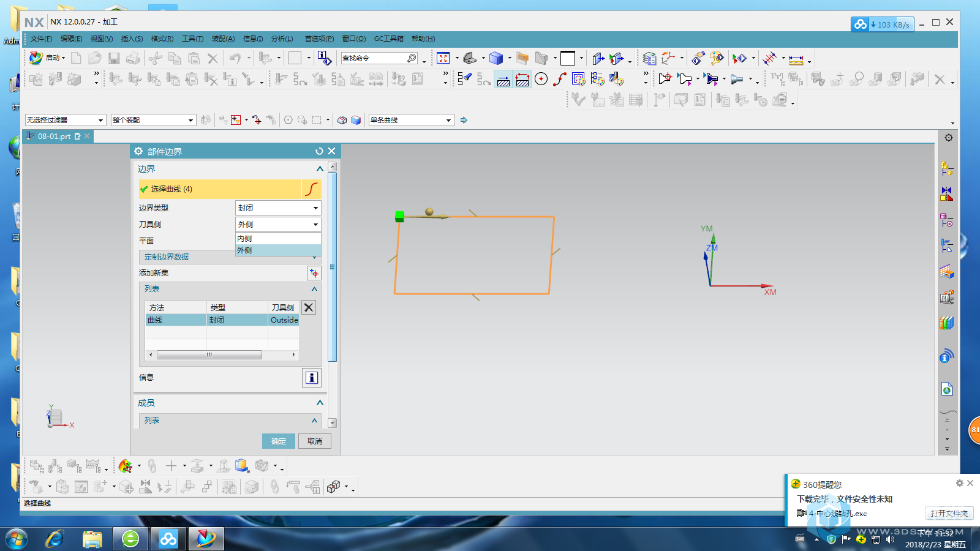Choose 外侧 from the tool side list
The width and height of the screenshot is (980, 551).
click(278, 250)
